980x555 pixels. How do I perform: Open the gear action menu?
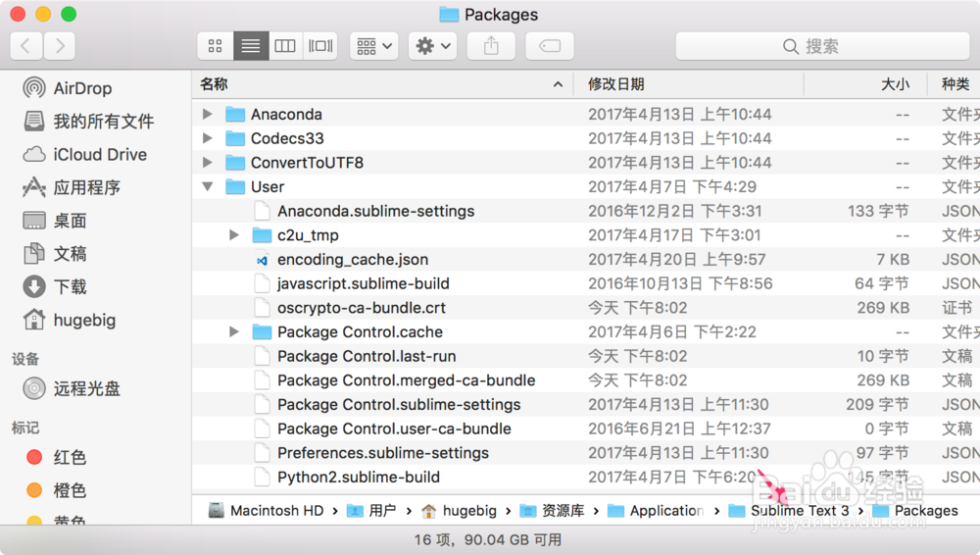[x=432, y=46]
